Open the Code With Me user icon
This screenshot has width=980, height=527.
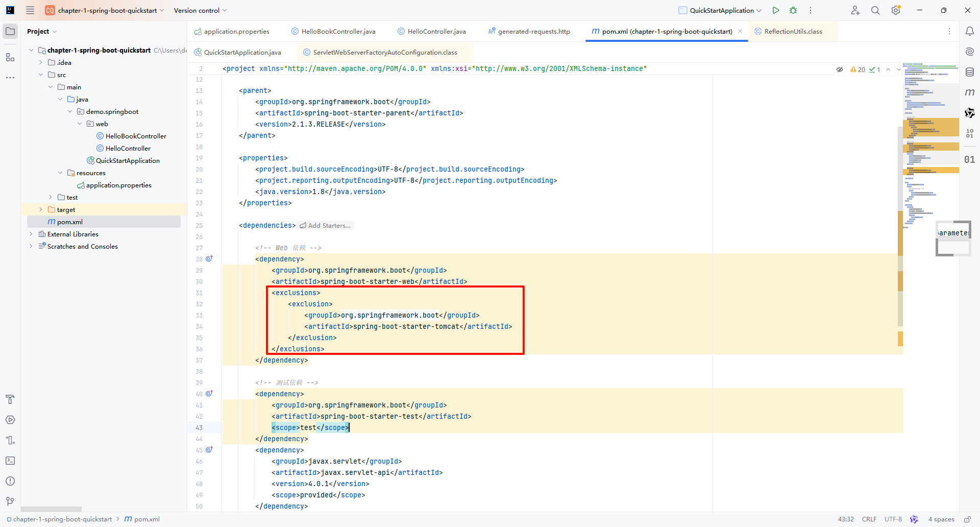tap(855, 10)
